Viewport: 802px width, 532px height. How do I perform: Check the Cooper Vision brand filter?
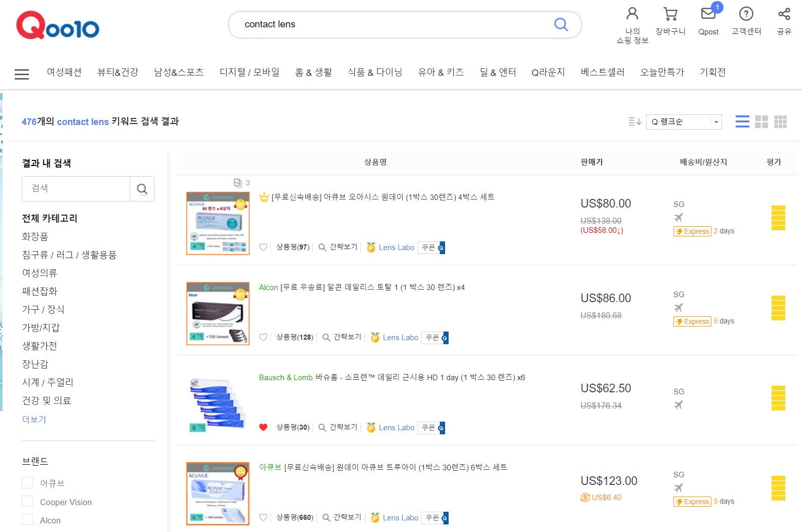click(27, 502)
